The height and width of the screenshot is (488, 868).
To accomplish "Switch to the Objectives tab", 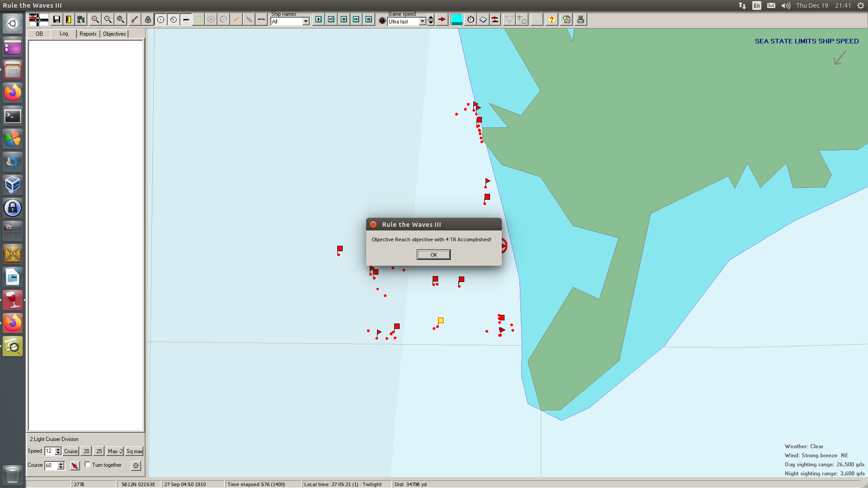I will point(114,34).
